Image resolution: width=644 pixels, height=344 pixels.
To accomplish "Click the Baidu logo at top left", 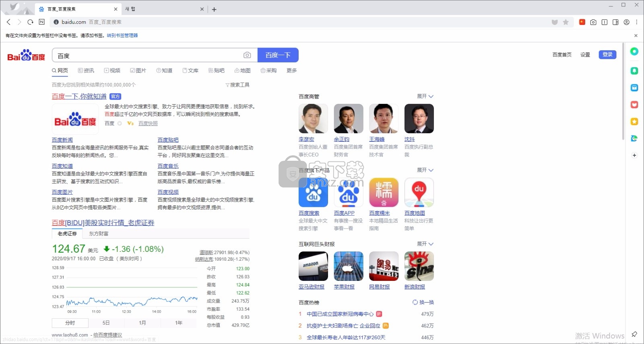I will click(x=26, y=55).
